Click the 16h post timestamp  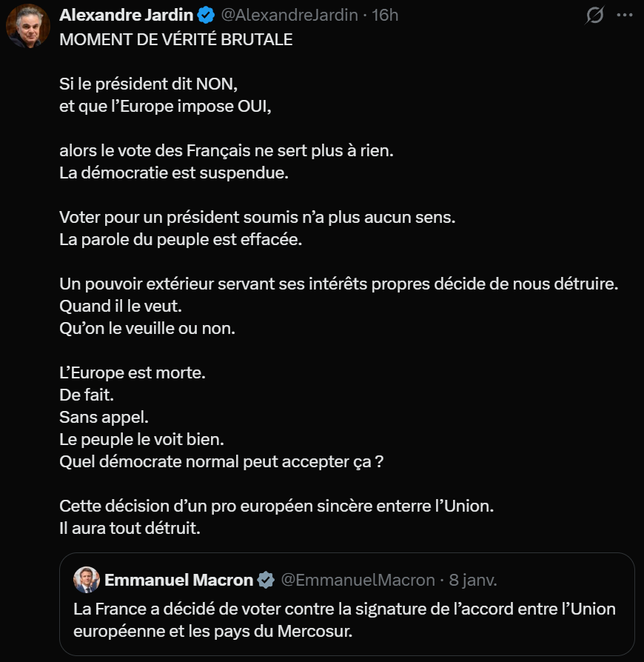[385, 15]
